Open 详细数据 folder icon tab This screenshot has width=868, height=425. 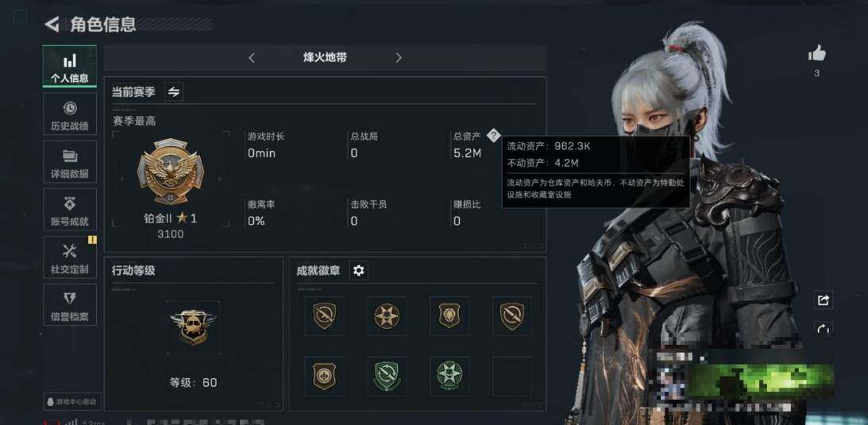pyautogui.click(x=70, y=161)
